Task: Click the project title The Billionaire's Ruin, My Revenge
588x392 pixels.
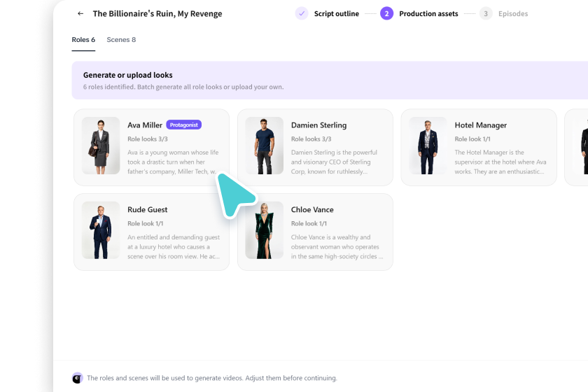Action: pos(157,13)
